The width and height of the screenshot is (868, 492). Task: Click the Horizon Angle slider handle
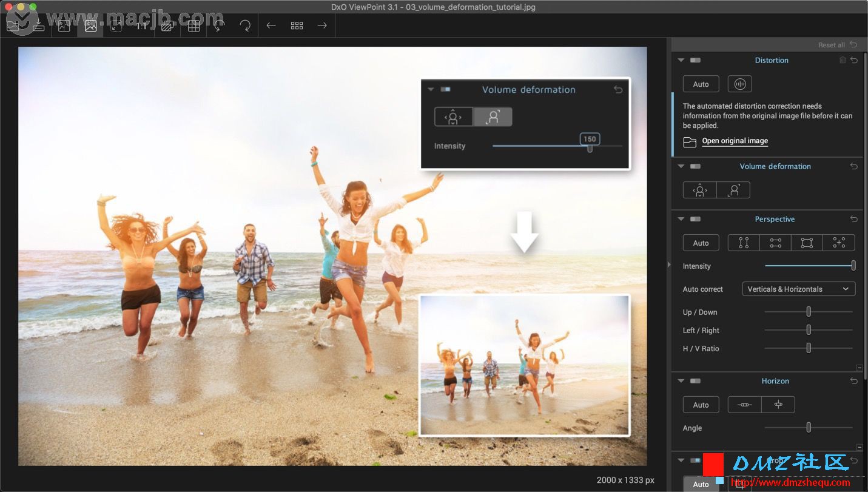coord(809,428)
